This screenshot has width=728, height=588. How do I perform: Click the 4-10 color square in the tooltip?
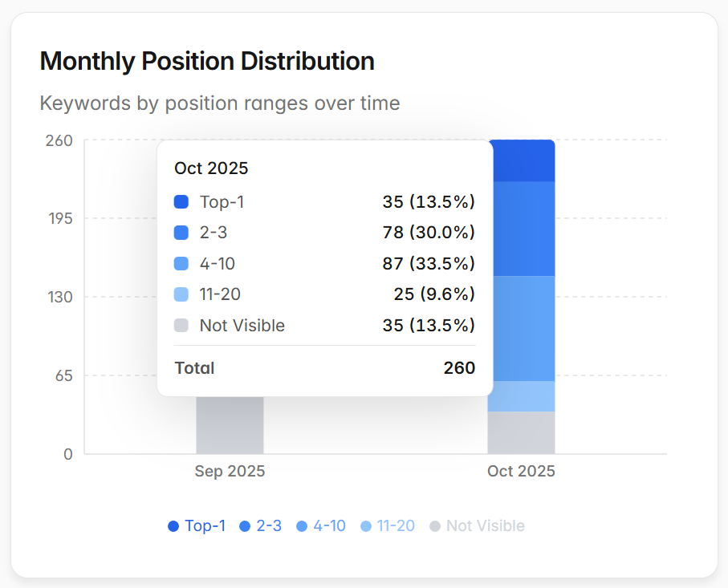click(x=183, y=263)
